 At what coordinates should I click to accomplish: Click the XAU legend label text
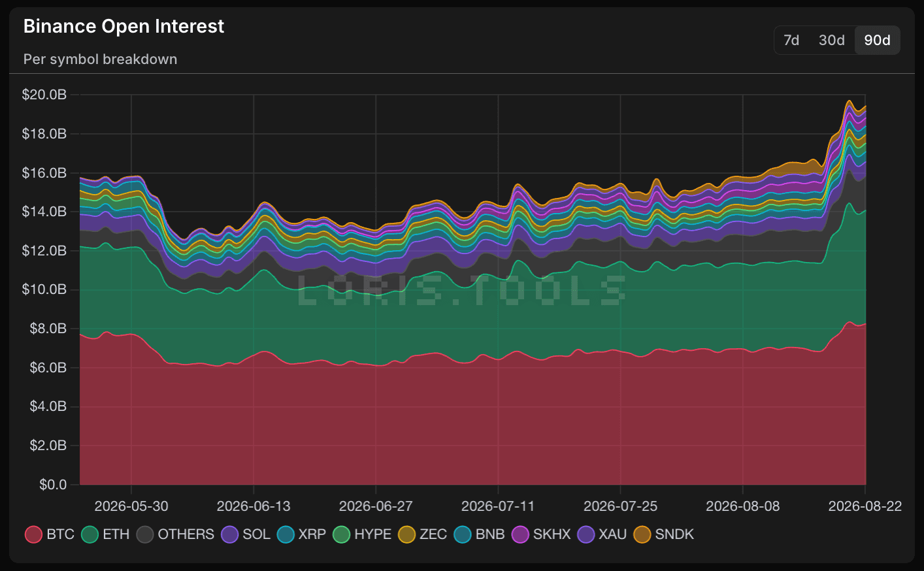point(613,534)
